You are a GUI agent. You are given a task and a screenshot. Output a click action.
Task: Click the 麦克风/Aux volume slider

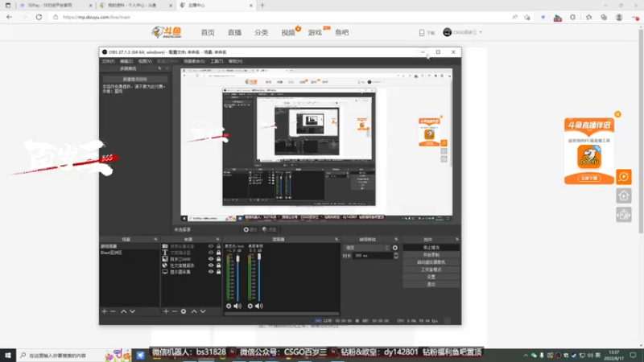[237, 277]
